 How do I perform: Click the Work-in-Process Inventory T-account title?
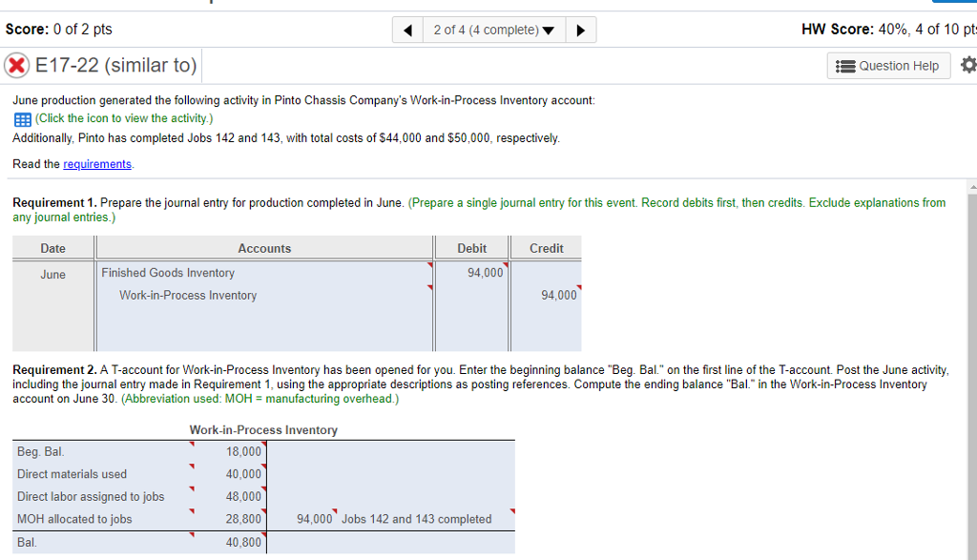[x=263, y=430]
